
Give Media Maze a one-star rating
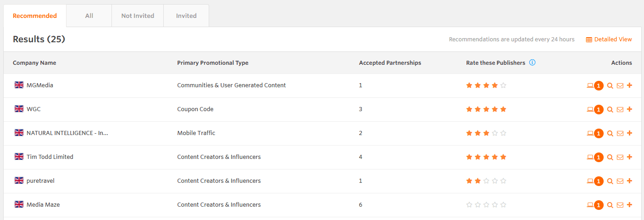pyautogui.click(x=469, y=205)
